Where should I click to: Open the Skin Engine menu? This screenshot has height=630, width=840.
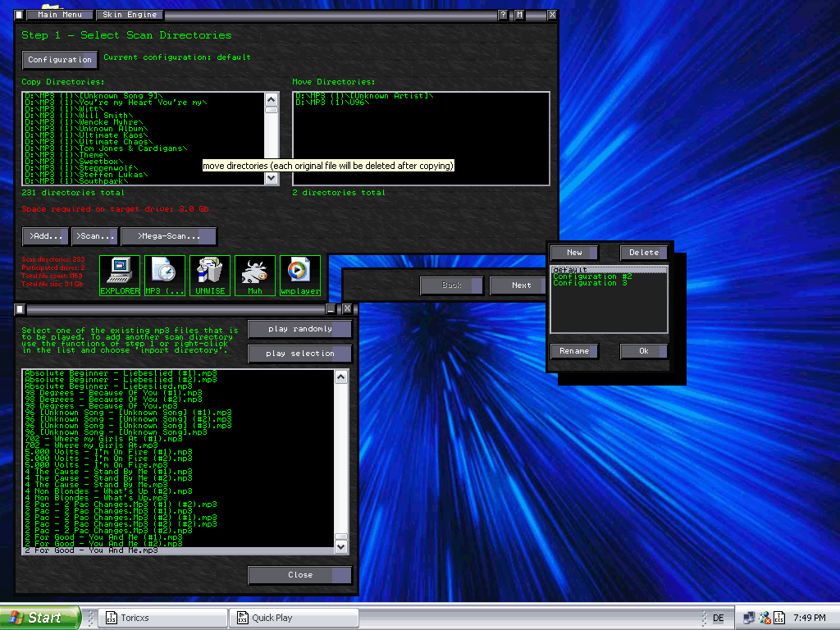(x=130, y=15)
